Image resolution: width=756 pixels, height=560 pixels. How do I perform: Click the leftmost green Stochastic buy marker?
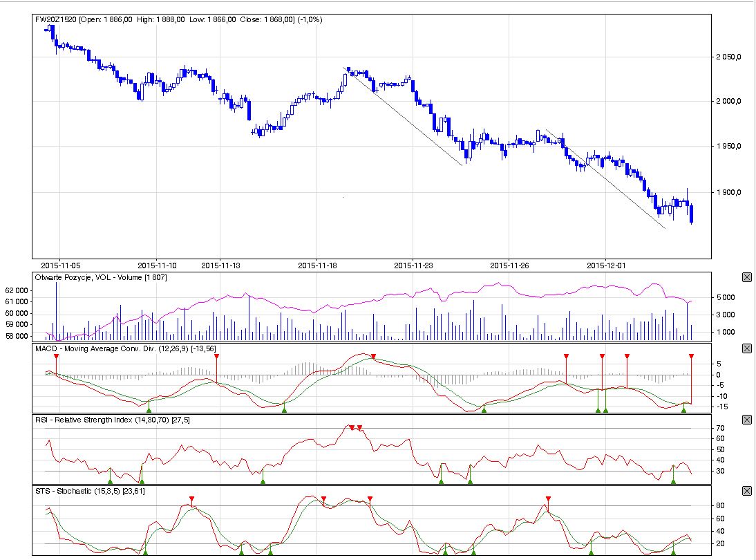145,552
